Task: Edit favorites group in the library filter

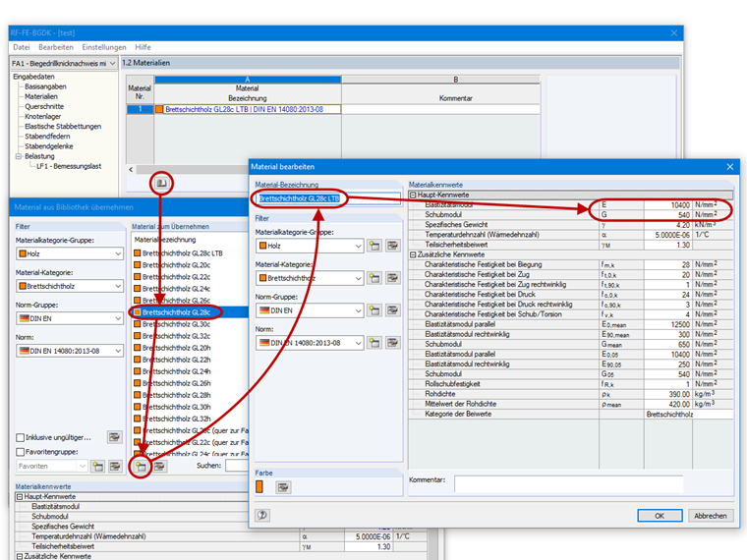Action: coord(115,467)
